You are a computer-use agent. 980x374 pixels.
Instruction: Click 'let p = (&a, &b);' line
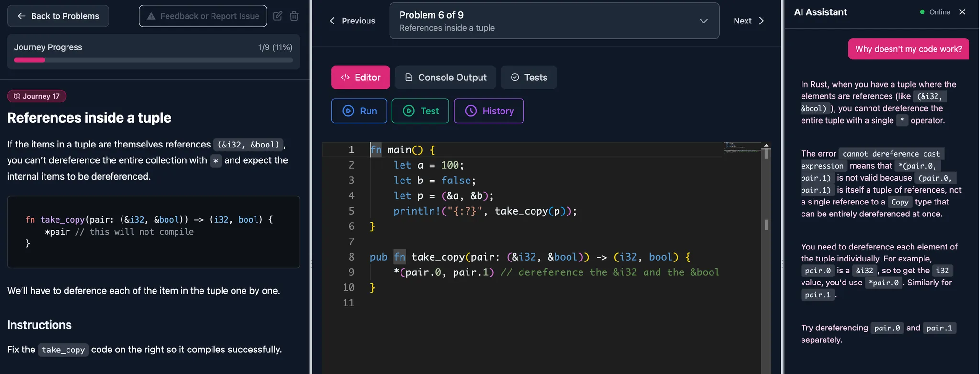(444, 195)
